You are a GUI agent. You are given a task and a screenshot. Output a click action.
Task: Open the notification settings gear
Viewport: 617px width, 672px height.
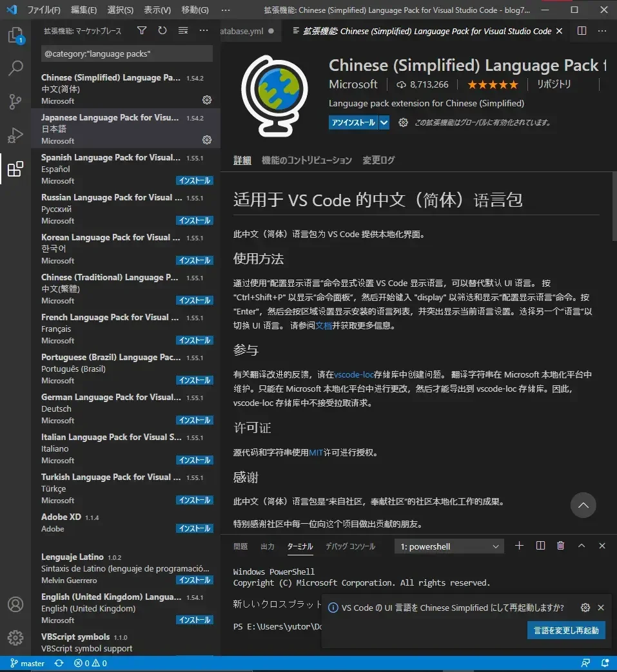[585, 608]
